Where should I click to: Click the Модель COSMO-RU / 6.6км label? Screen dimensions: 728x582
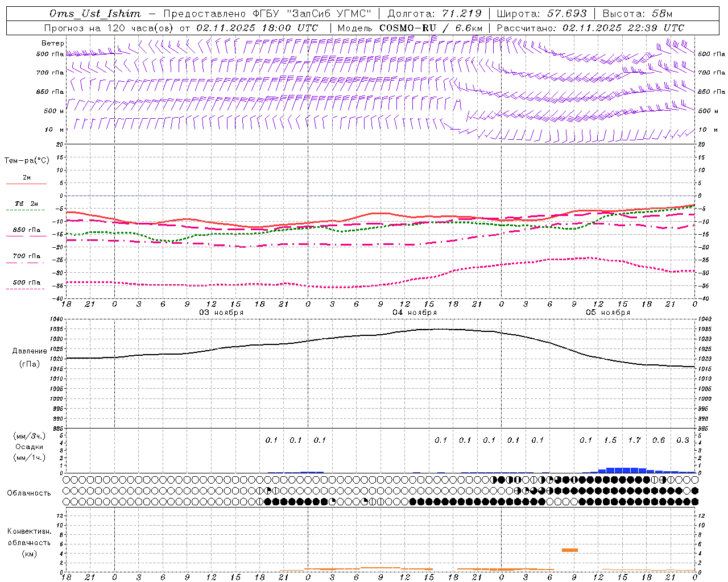(410, 28)
